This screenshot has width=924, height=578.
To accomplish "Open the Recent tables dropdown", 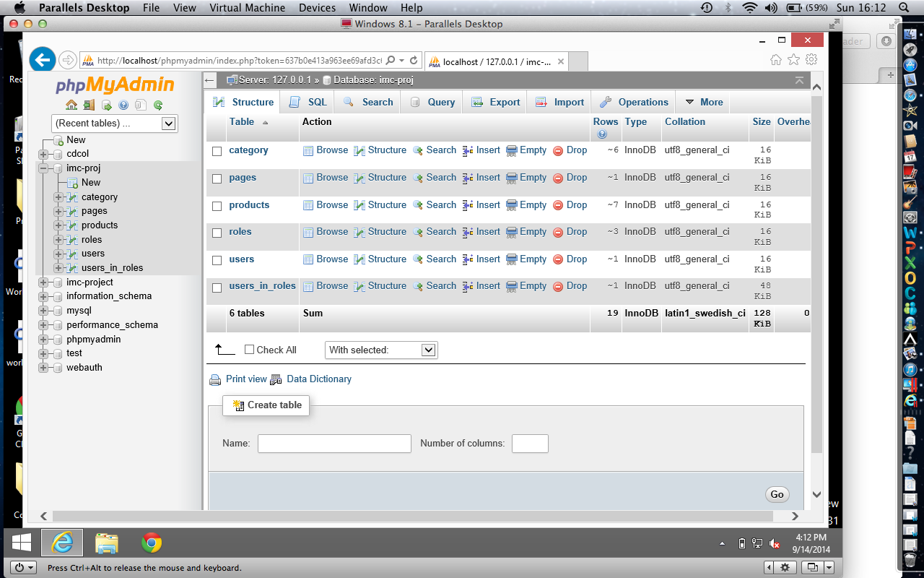I will (114, 124).
